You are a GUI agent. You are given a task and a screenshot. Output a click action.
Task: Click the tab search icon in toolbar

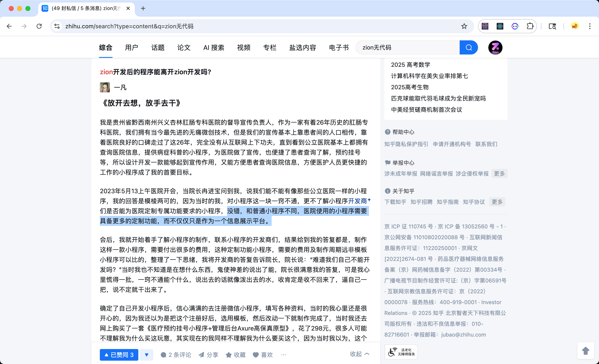[552, 26]
